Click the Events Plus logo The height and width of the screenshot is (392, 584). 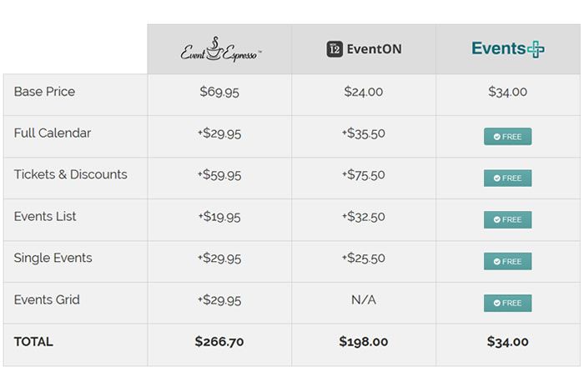tap(507, 48)
